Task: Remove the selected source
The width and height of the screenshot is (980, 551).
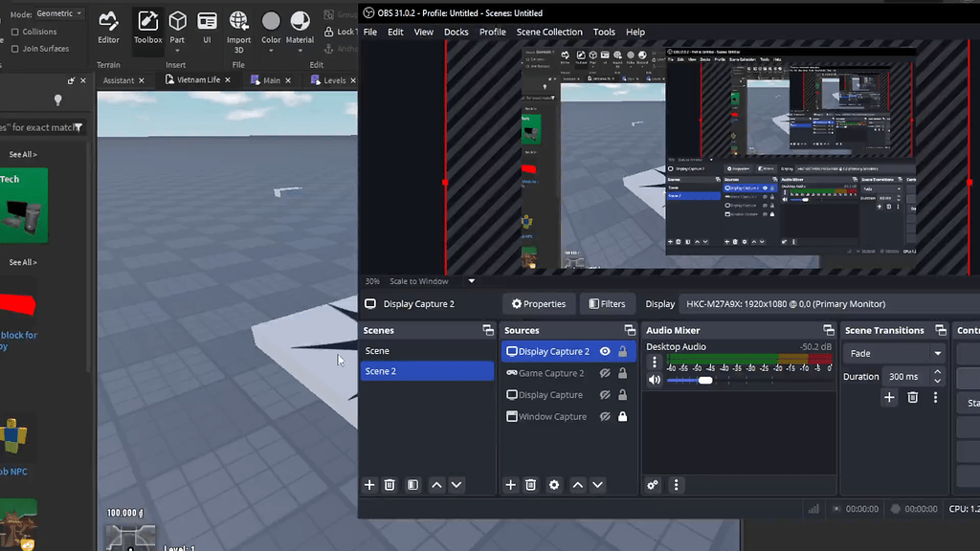Action: point(530,485)
